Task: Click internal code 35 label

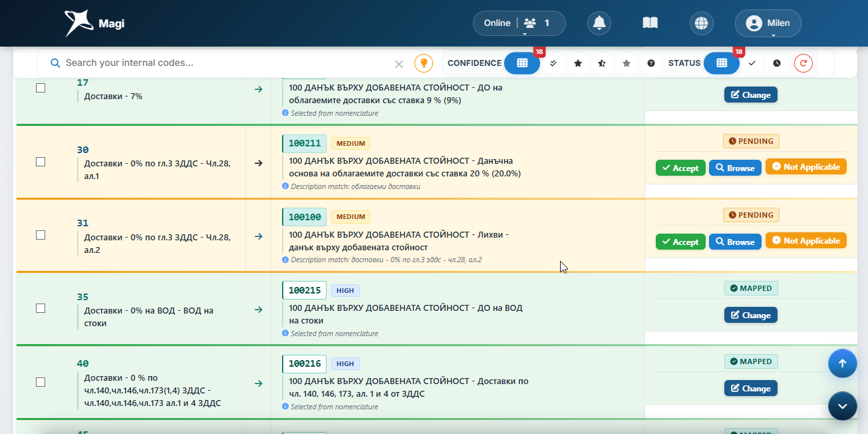Action: [x=82, y=297]
